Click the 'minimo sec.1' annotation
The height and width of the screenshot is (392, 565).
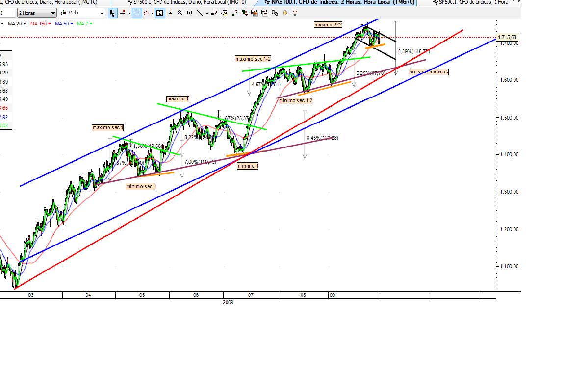pos(141,187)
